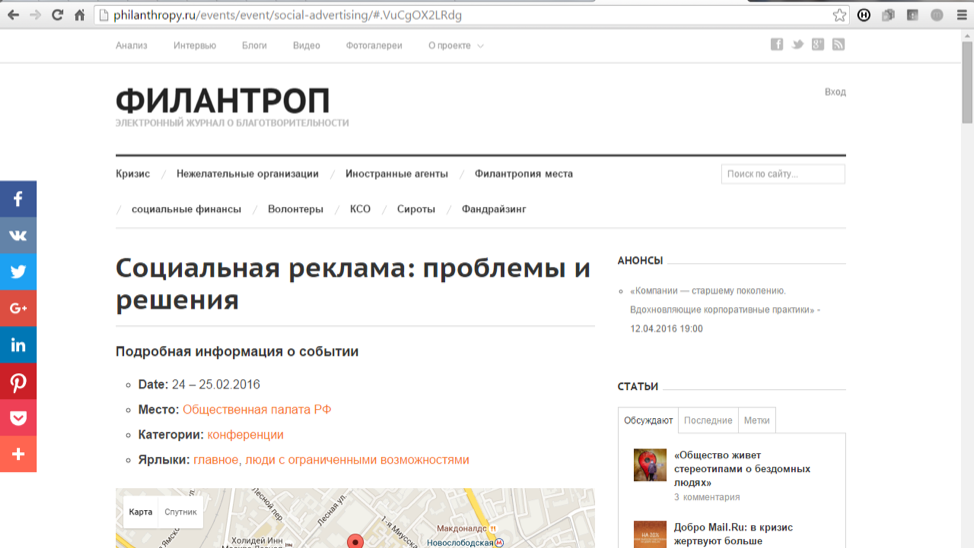Click the Поиск по сайту search field

(x=783, y=174)
